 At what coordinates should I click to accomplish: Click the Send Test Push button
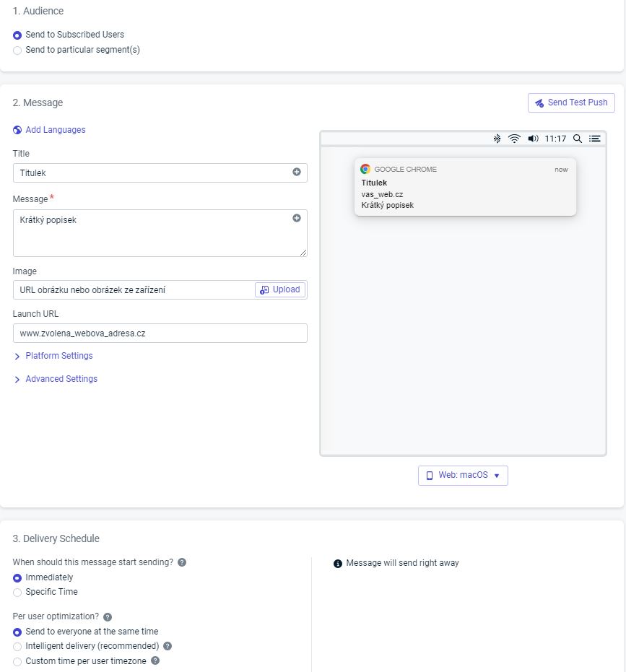[x=570, y=102]
